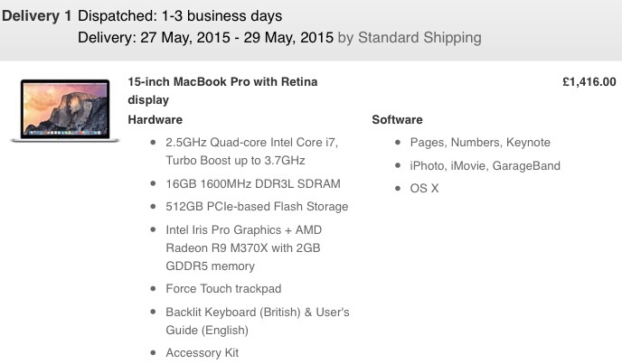Click the Turbo Boost up to 3.7GHz line
The image size is (622, 364).
coord(235,161)
